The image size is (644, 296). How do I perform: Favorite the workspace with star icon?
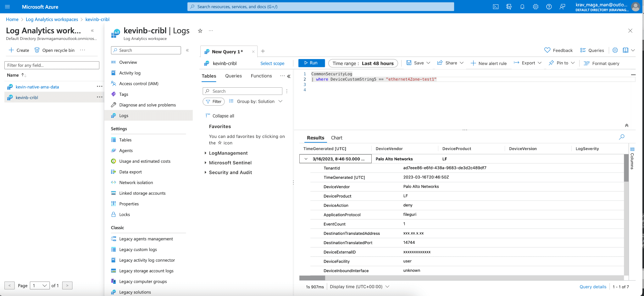pyautogui.click(x=200, y=31)
